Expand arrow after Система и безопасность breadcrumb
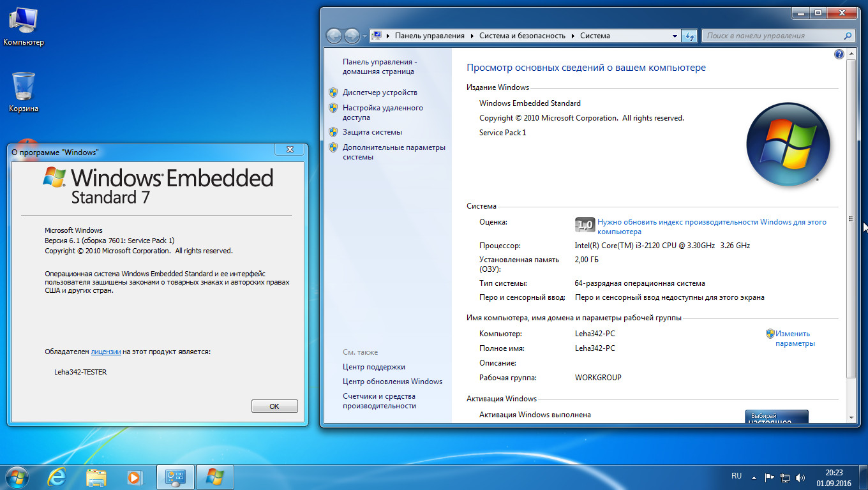The height and width of the screenshot is (490, 868). click(x=572, y=36)
